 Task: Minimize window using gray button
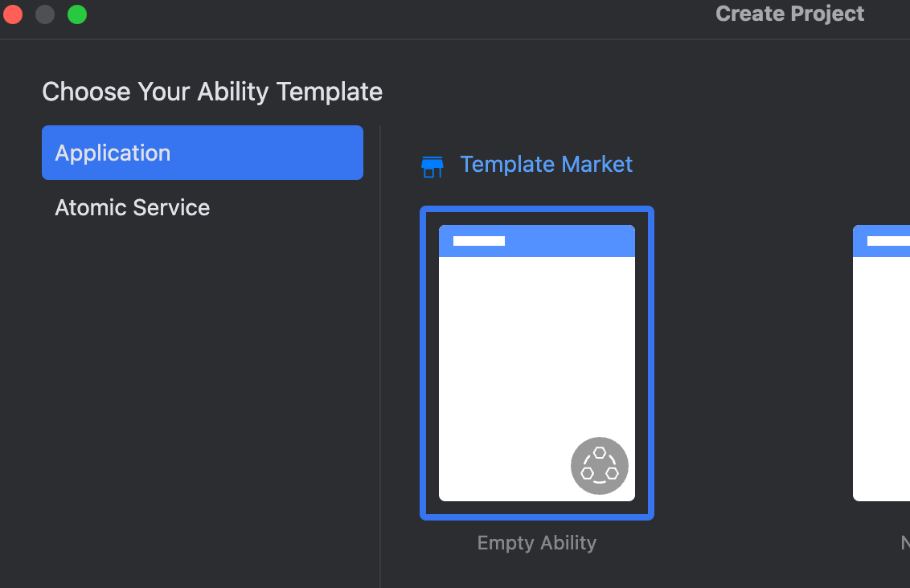click(x=45, y=14)
